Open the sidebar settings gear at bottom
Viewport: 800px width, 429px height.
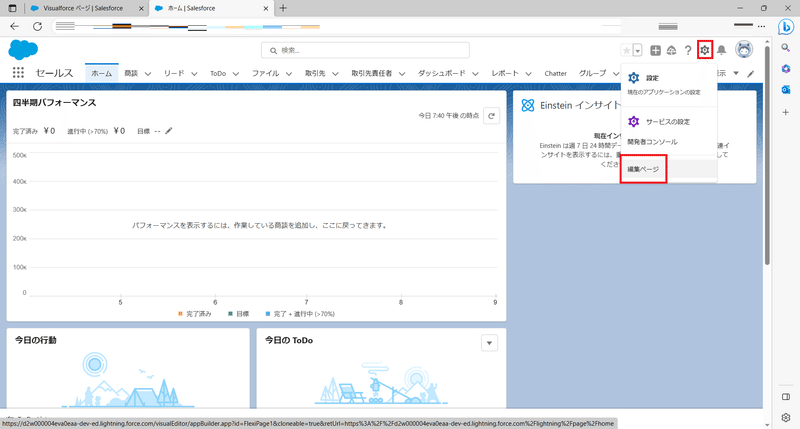point(786,418)
